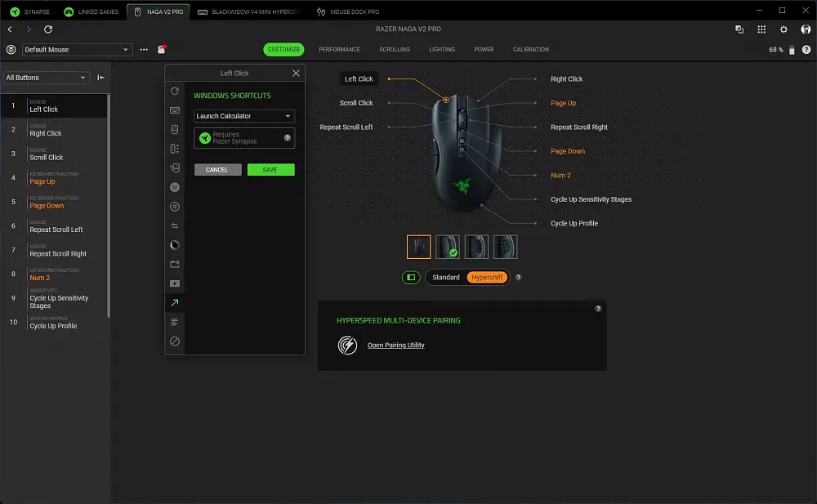
Task: Switch to Standard mode
Action: pos(445,277)
